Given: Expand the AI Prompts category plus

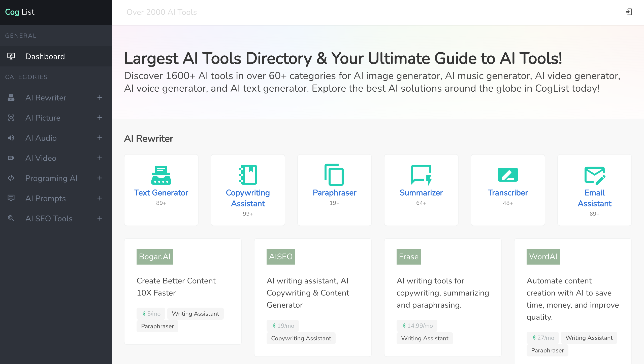Looking at the screenshot, I should [x=100, y=198].
